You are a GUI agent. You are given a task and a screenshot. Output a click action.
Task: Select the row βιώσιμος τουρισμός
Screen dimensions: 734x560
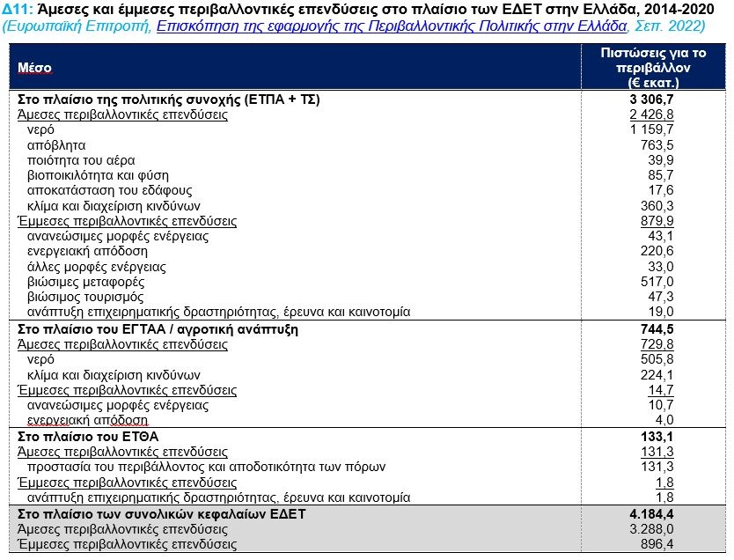click(367, 297)
